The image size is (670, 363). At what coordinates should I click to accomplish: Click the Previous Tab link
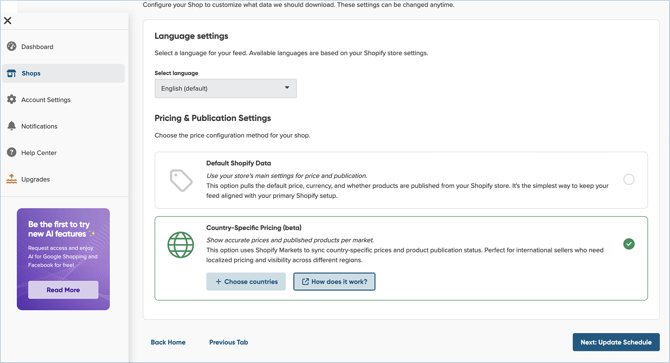229,342
